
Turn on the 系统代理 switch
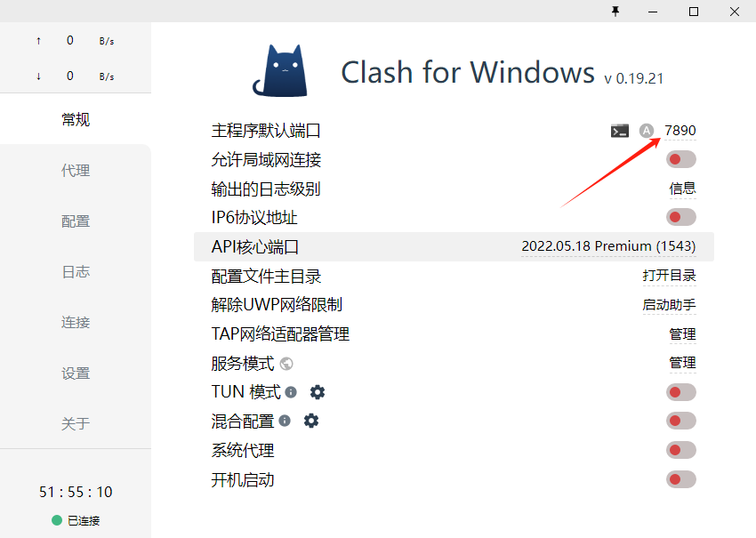(x=680, y=450)
